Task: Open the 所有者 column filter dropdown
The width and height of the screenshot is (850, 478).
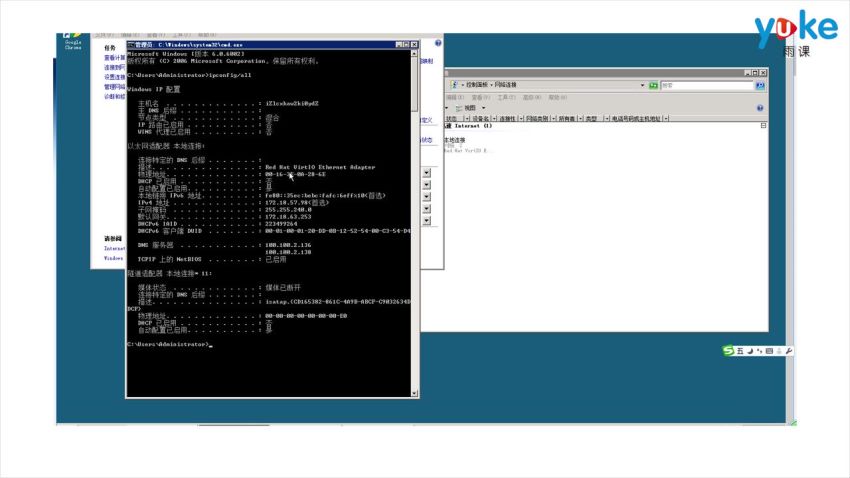Action: pyautogui.click(x=580, y=118)
